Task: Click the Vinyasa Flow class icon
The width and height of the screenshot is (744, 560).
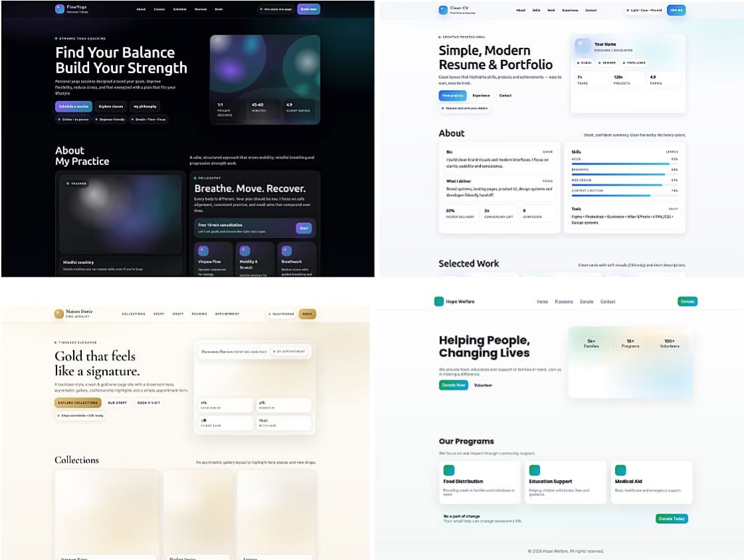Action: pyautogui.click(x=203, y=251)
